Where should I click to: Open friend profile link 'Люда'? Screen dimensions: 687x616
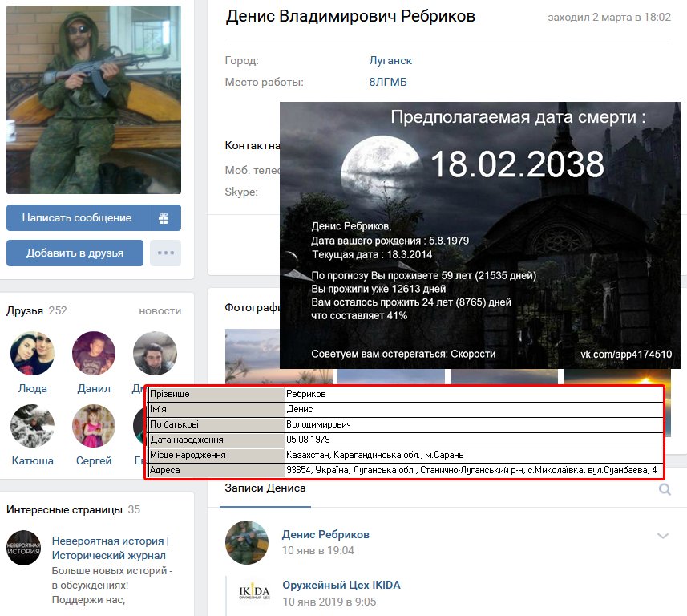coord(32,388)
